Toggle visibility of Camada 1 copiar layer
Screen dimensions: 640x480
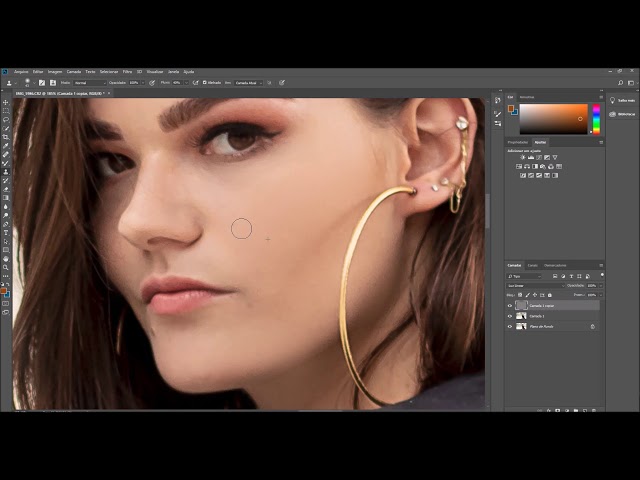pyautogui.click(x=510, y=306)
